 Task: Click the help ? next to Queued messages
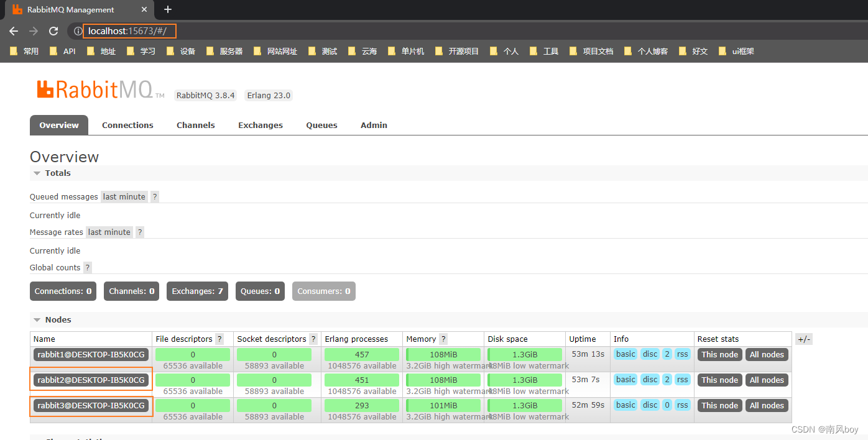[155, 196]
